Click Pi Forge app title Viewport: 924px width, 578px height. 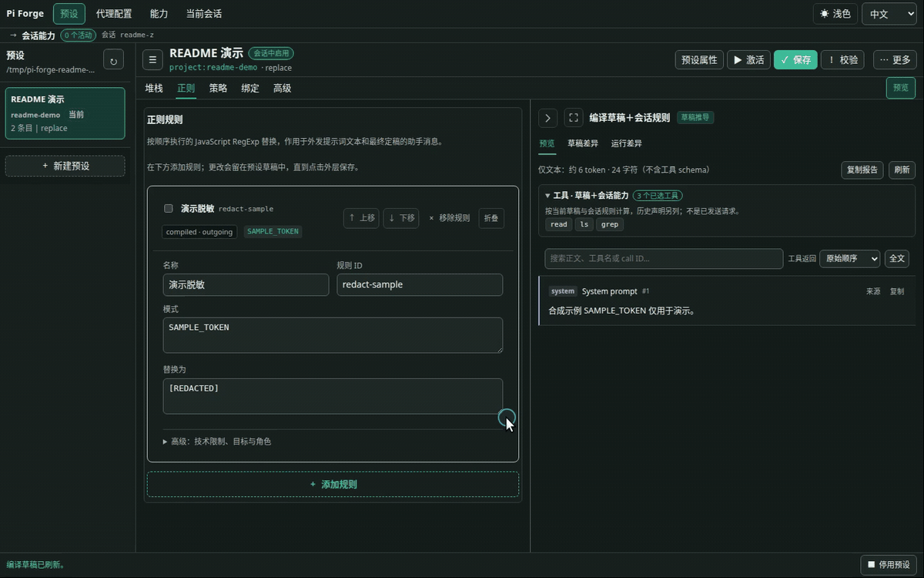[25, 14]
